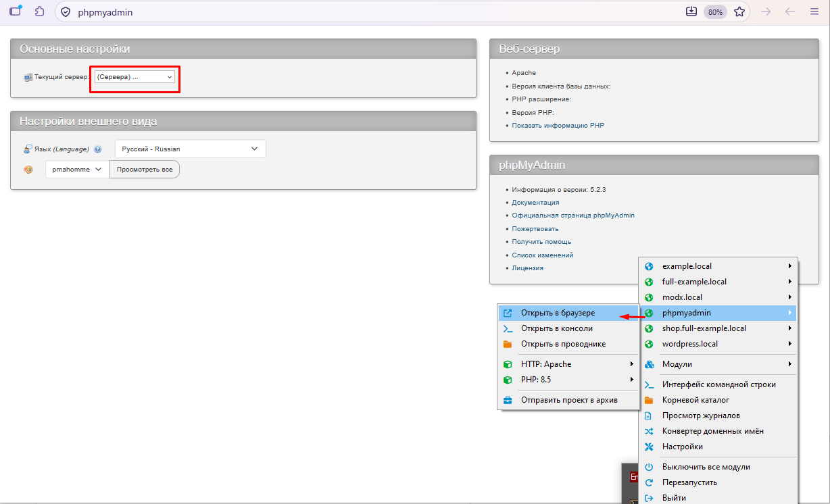Open the Русский - Russian language dropdown
The height and width of the screenshot is (504, 830).
[x=190, y=149]
